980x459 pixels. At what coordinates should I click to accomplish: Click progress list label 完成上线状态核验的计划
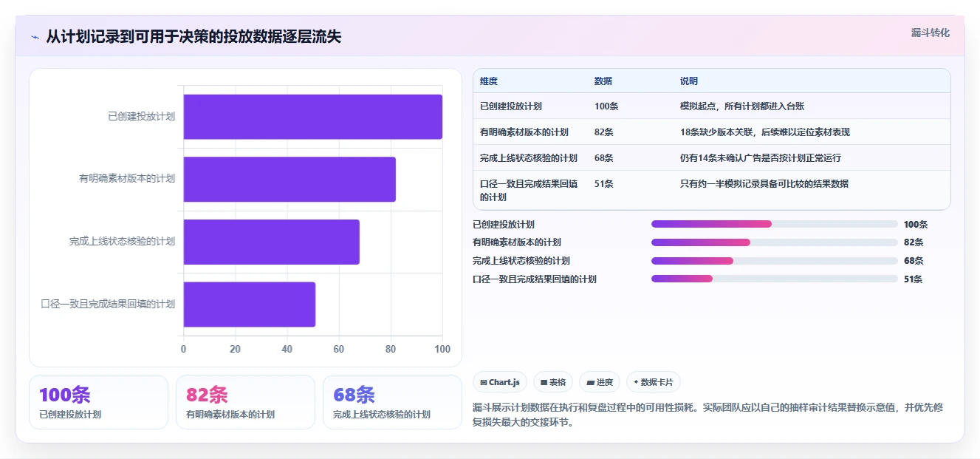(x=521, y=261)
